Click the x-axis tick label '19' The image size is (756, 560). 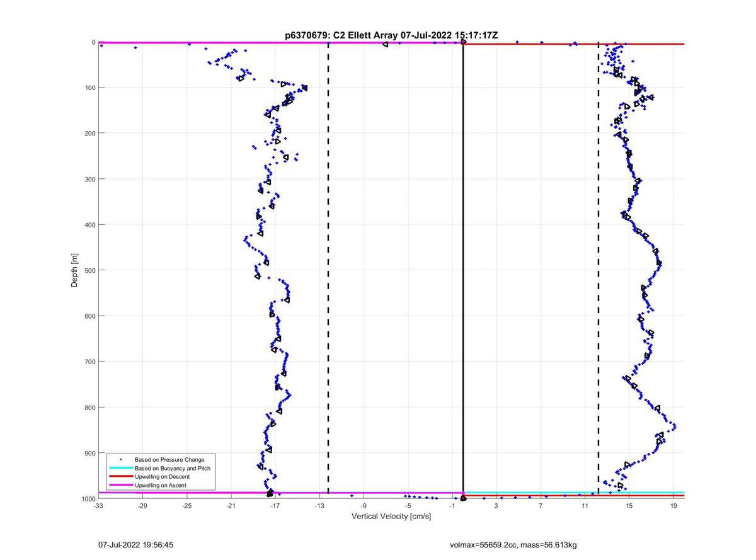pyautogui.click(x=673, y=506)
